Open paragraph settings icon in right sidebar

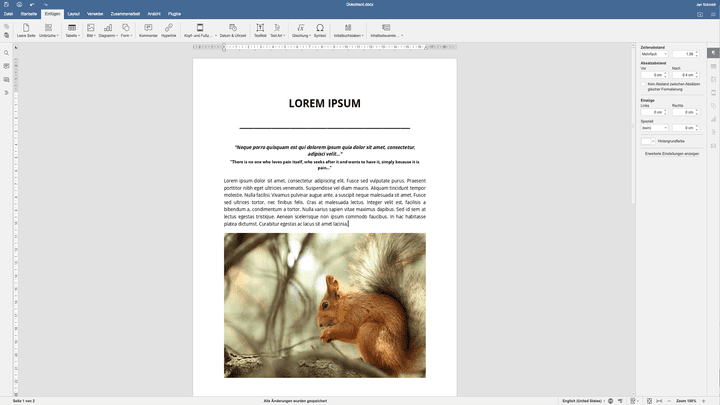pyautogui.click(x=714, y=53)
